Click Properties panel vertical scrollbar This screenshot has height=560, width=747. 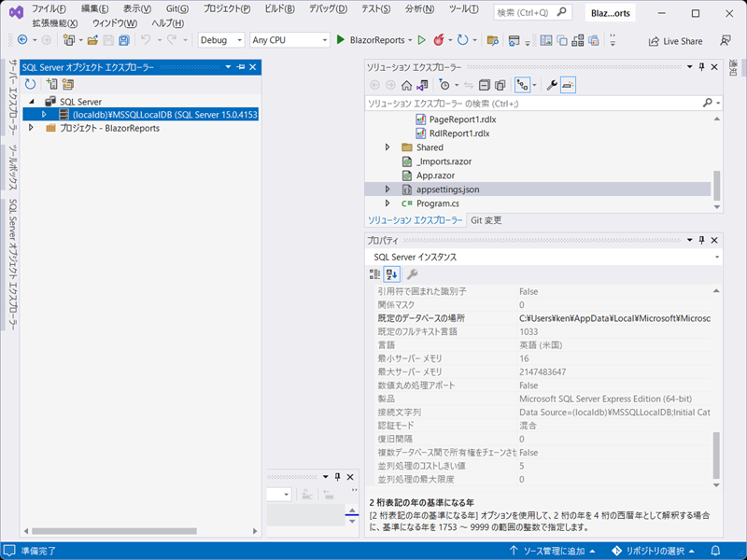pos(716,455)
